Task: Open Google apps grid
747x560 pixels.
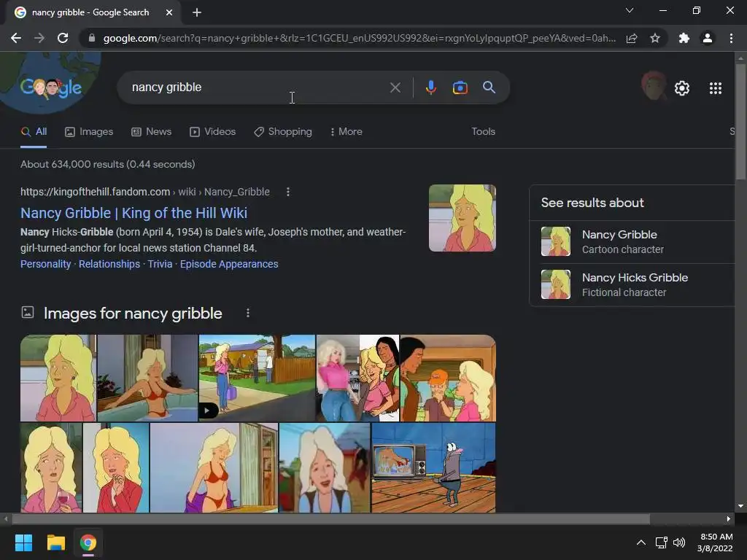Action: coord(715,88)
